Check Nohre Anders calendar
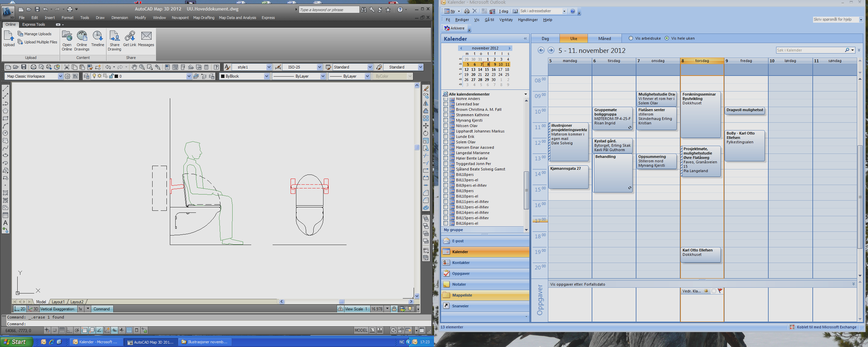 [x=446, y=99]
